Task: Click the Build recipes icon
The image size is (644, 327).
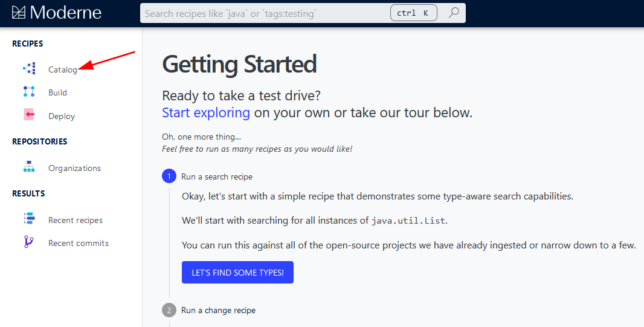Action: [29, 92]
